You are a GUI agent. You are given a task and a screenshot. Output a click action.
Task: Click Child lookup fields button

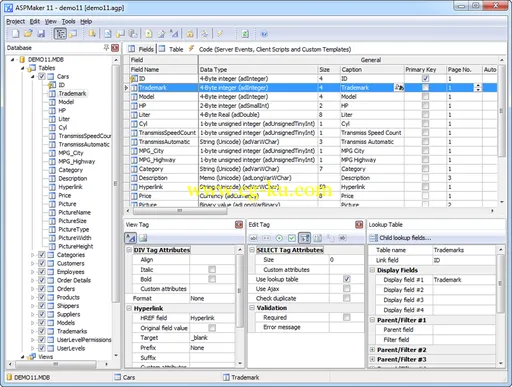click(401, 238)
